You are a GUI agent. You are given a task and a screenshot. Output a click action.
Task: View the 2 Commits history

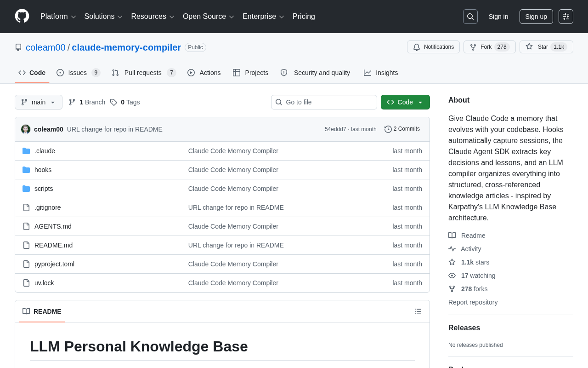click(402, 129)
